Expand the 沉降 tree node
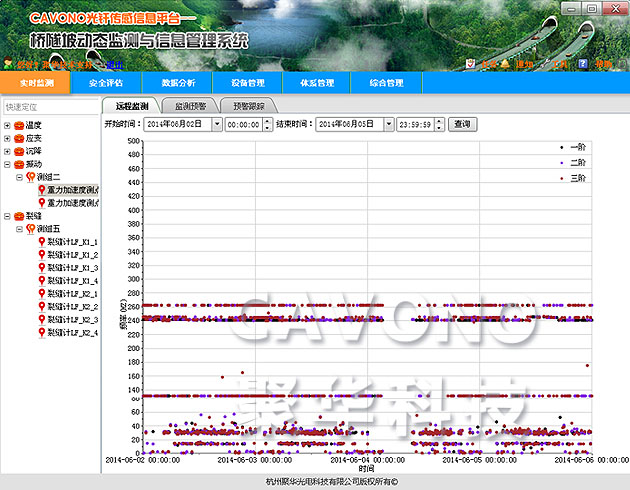The width and height of the screenshot is (630, 490). click(x=7, y=151)
